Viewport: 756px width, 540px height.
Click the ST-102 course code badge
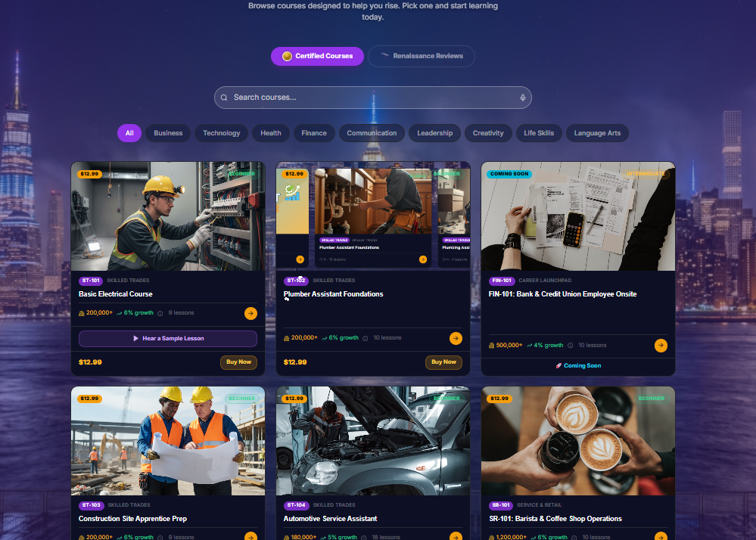(x=296, y=281)
